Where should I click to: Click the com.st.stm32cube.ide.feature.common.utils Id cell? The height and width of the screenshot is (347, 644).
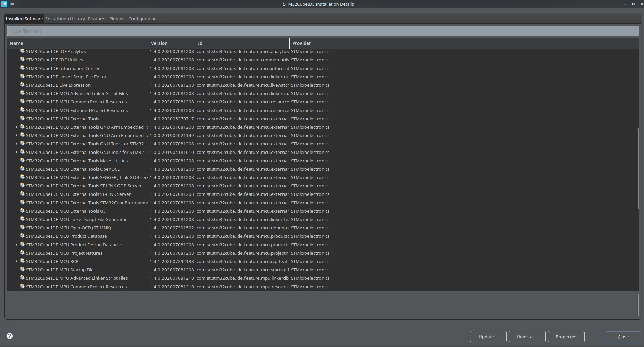click(242, 60)
